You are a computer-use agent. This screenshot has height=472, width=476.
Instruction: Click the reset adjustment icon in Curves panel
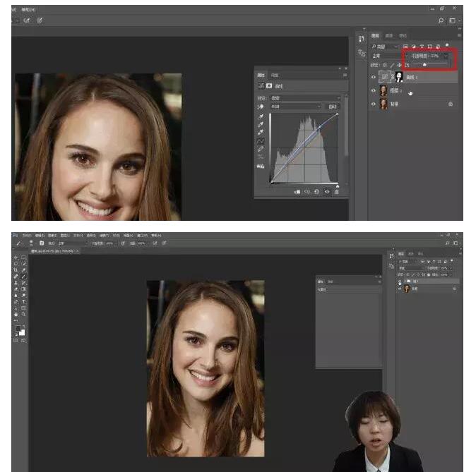316,191
